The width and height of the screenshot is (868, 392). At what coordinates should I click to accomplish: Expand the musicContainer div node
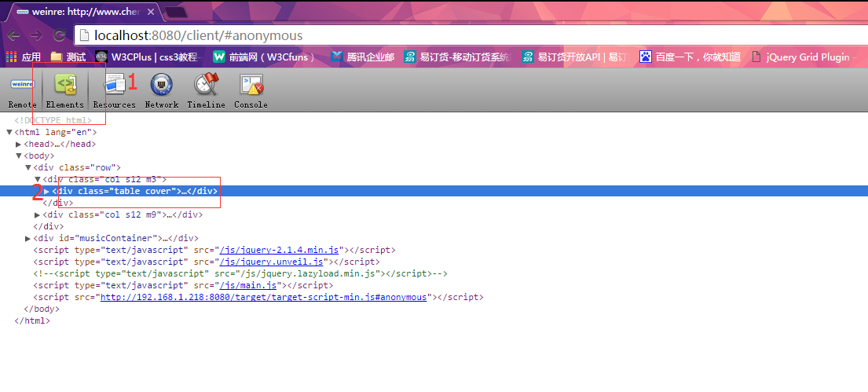click(28, 239)
